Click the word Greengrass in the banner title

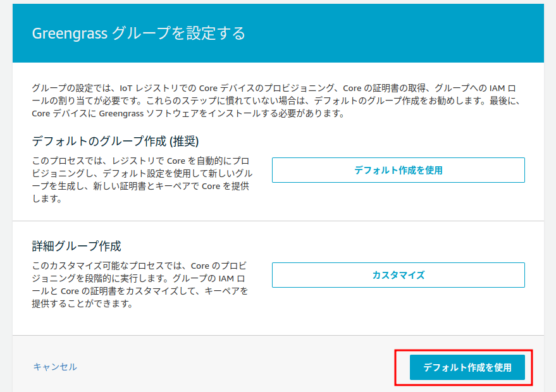point(70,34)
